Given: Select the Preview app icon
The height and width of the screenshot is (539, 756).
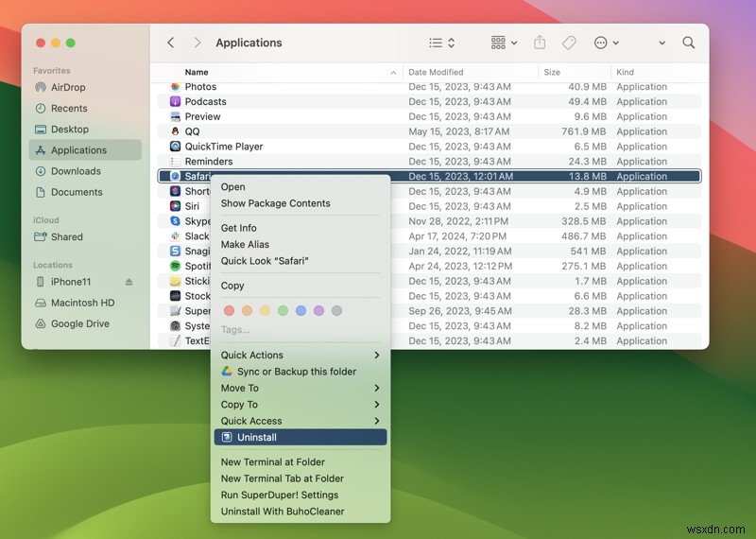Looking at the screenshot, I should pos(175,116).
